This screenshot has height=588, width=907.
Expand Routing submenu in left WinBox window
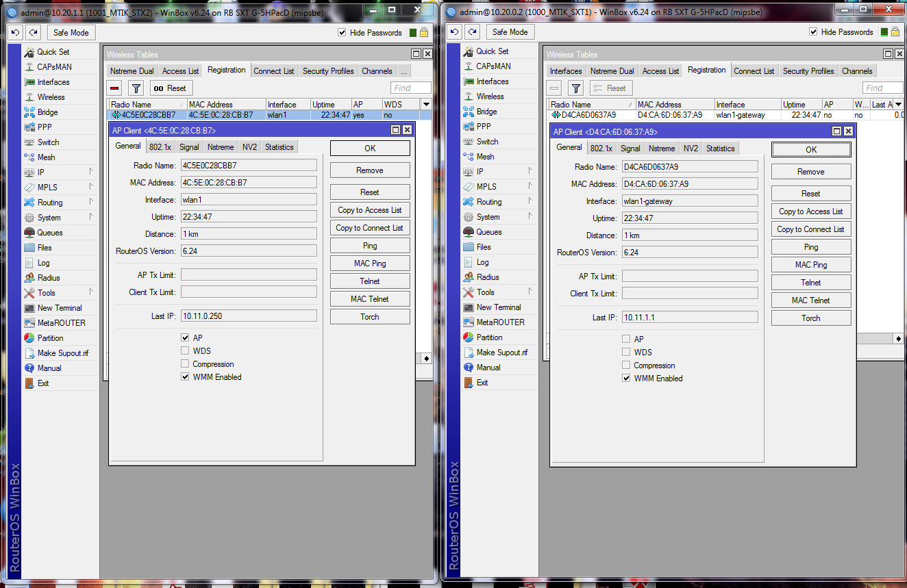[x=91, y=203]
